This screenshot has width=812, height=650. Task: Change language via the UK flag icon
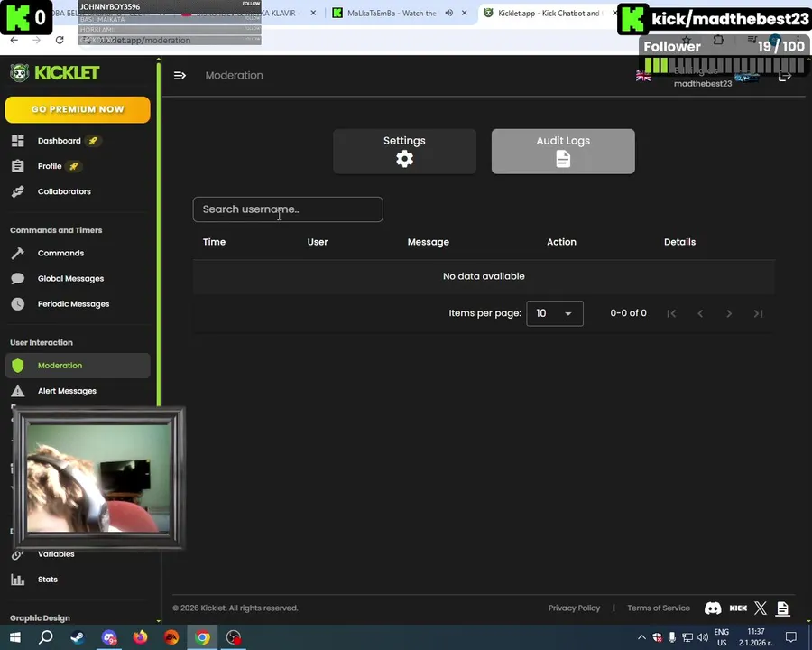point(643,76)
